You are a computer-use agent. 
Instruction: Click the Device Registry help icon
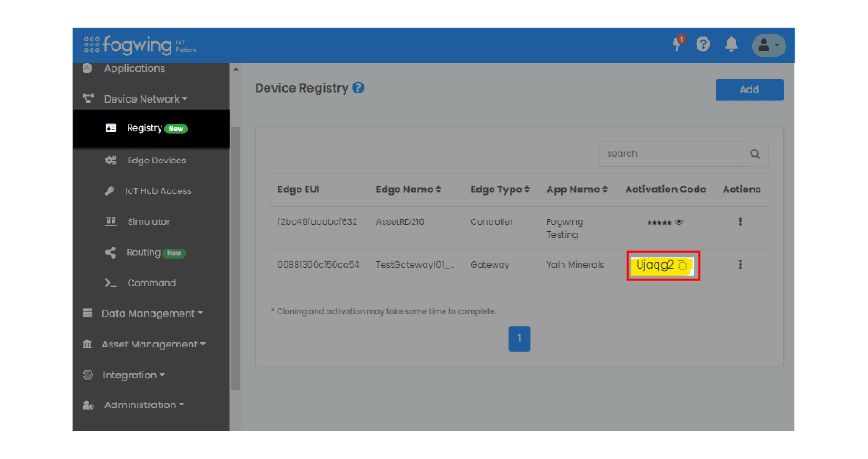click(358, 87)
